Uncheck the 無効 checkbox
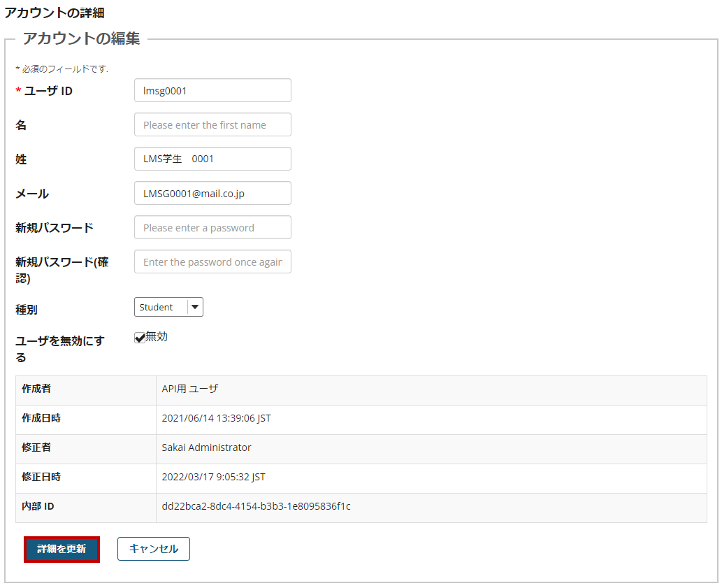 pos(140,338)
